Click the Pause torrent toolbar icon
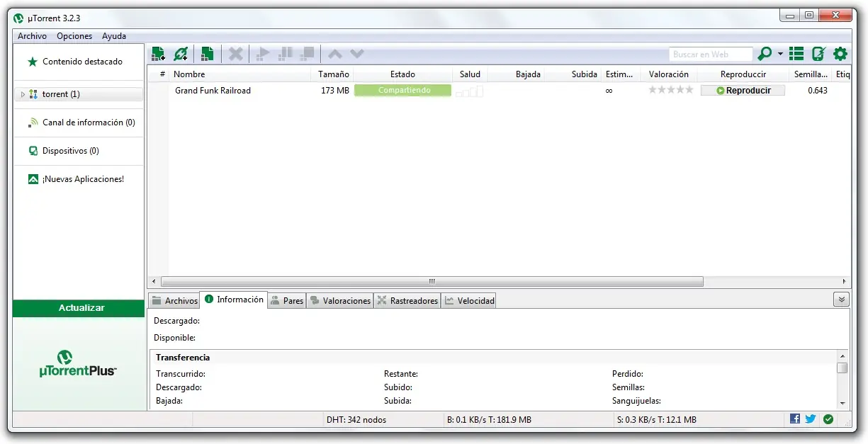Image resolution: width=868 pixels, height=444 pixels. 286,54
